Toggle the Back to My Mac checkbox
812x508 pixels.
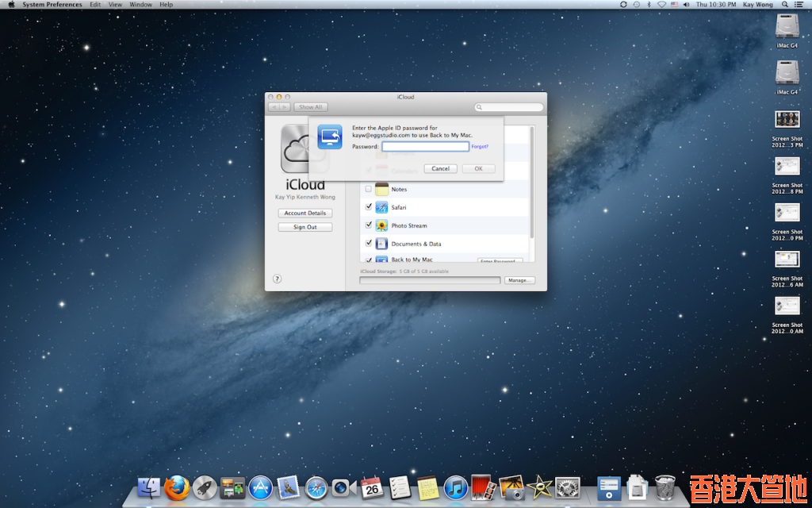click(x=368, y=260)
